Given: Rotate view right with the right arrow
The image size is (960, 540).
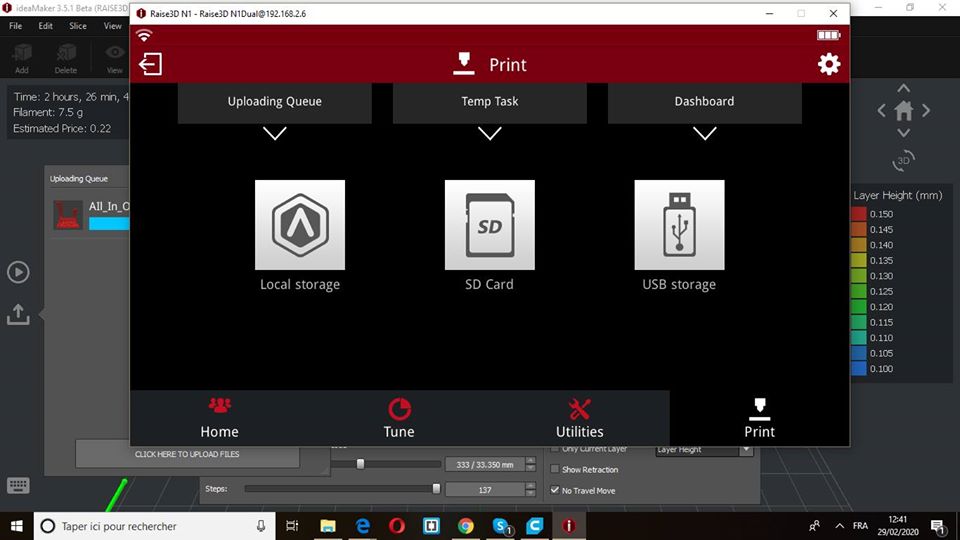Looking at the screenshot, I should (926, 111).
